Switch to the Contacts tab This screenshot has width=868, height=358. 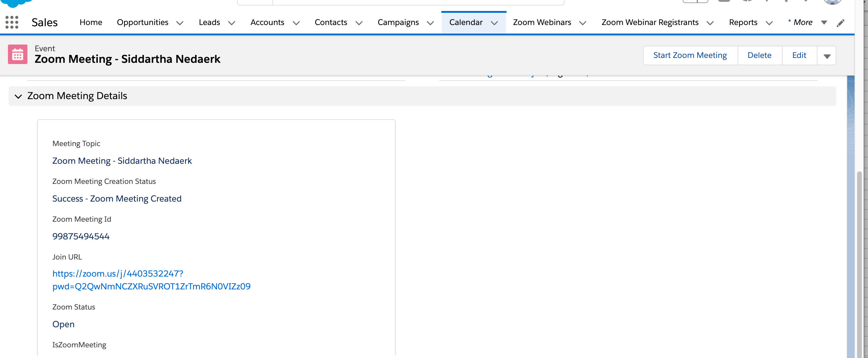click(331, 22)
